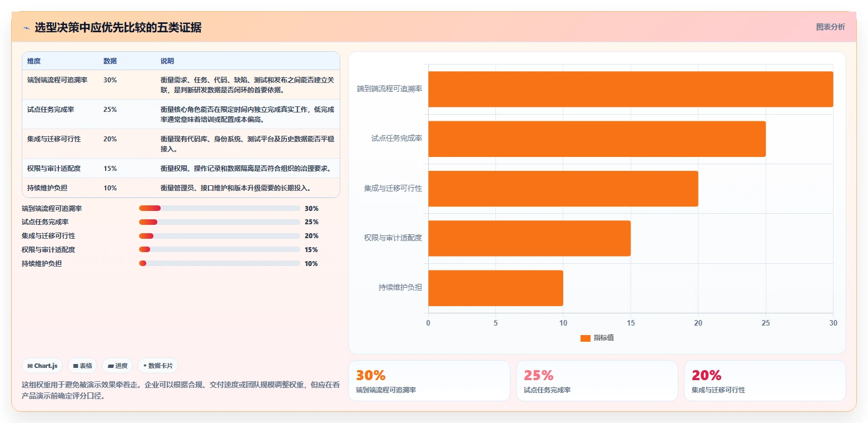Click the 持续维护负担 progress bar
The width and height of the screenshot is (868, 423).
219,263
